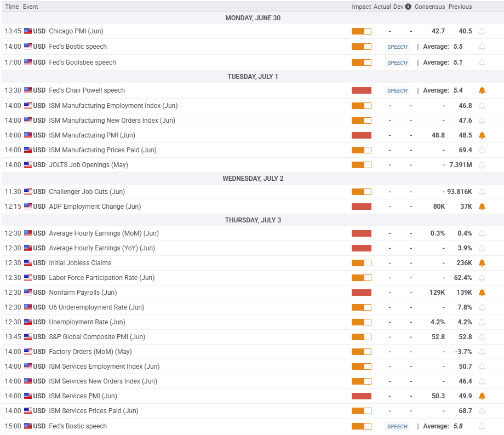This screenshot has width=504, height=435.
Task: Click bell icon for Initial Jobless Claims
Action: (x=482, y=263)
